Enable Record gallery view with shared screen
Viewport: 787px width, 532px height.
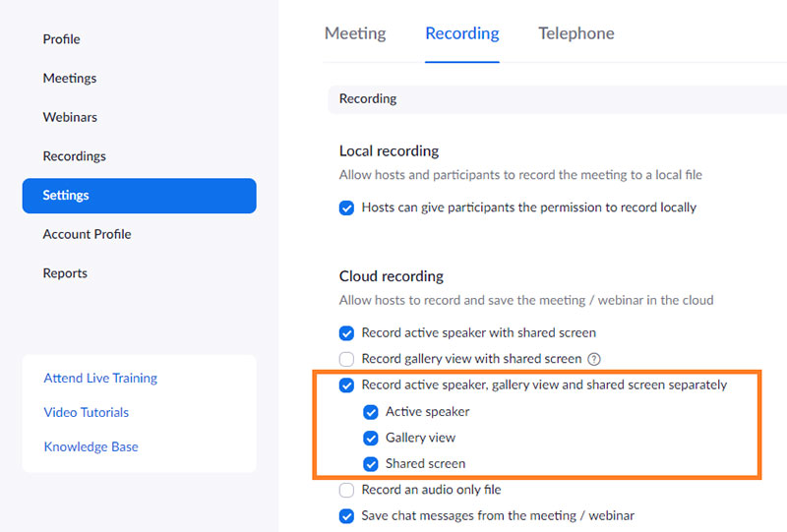(346, 359)
